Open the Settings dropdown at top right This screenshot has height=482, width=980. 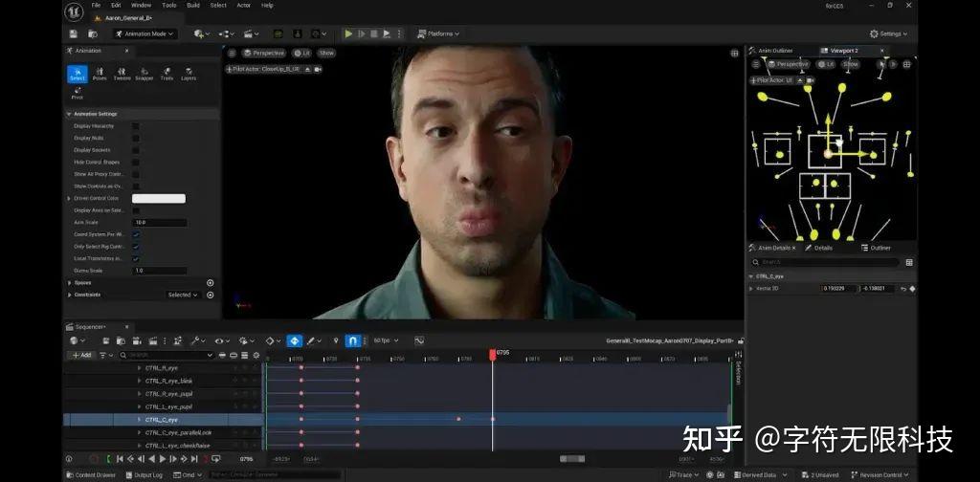pos(888,33)
